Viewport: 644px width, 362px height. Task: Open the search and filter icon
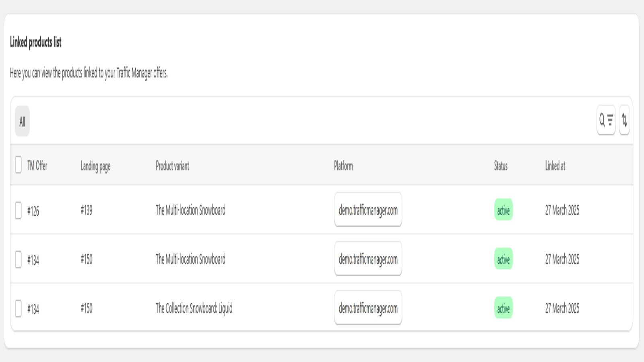tap(606, 120)
